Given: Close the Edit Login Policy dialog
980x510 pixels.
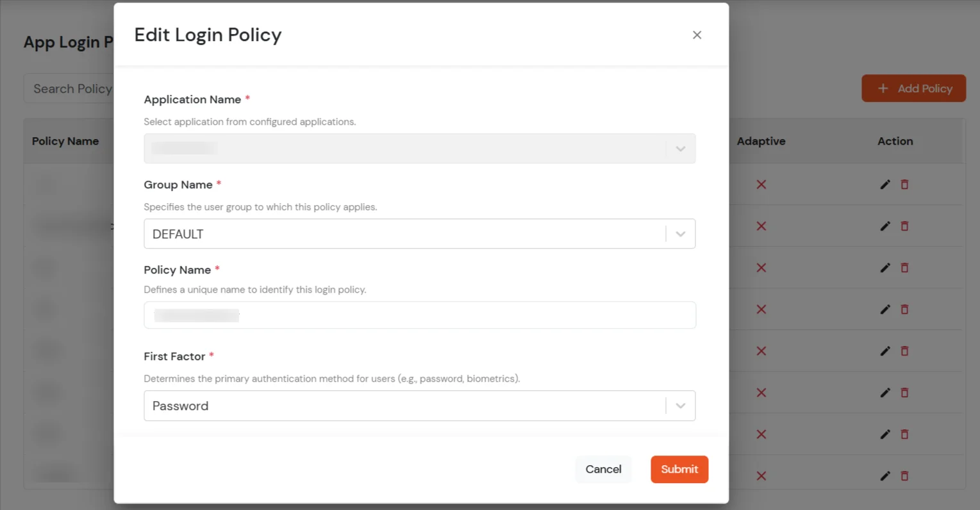Looking at the screenshot, I should coord(697,35).
